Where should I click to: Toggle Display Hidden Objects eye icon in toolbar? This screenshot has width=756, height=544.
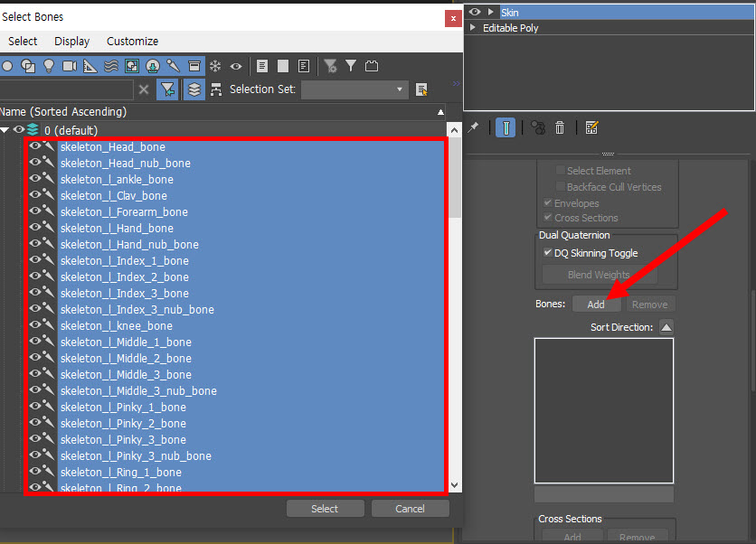point(236,66)
